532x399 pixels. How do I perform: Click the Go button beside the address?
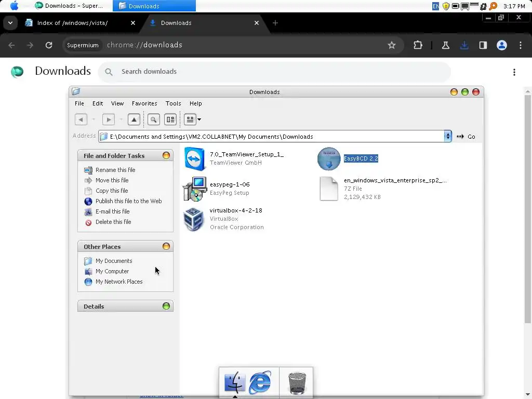point(466,137)
